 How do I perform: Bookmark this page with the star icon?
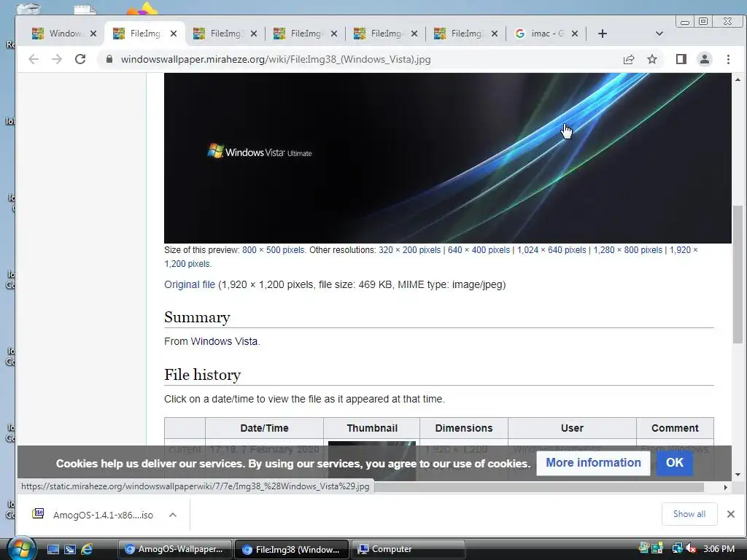coord(652,59)
